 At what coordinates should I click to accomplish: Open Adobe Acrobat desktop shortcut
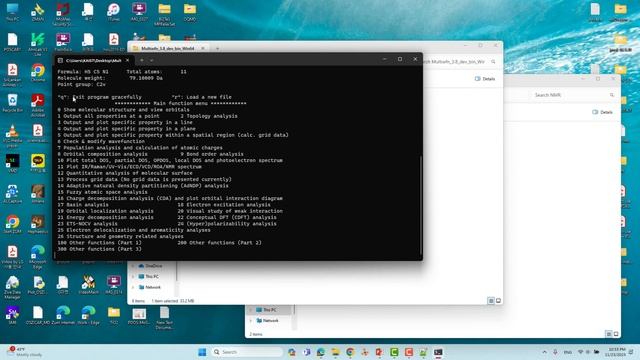38,104
